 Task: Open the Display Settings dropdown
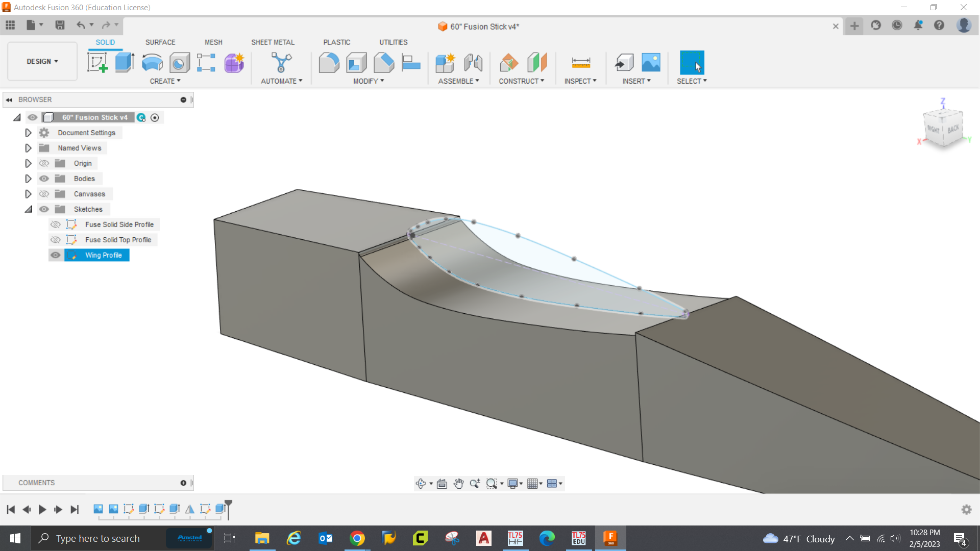[x=514, y=483]
